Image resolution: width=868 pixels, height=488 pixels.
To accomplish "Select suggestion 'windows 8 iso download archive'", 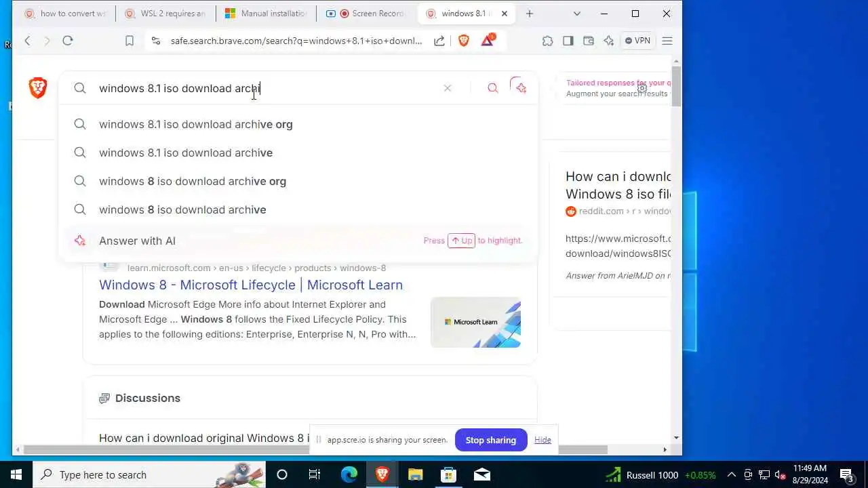I will [x=298, y=209].
